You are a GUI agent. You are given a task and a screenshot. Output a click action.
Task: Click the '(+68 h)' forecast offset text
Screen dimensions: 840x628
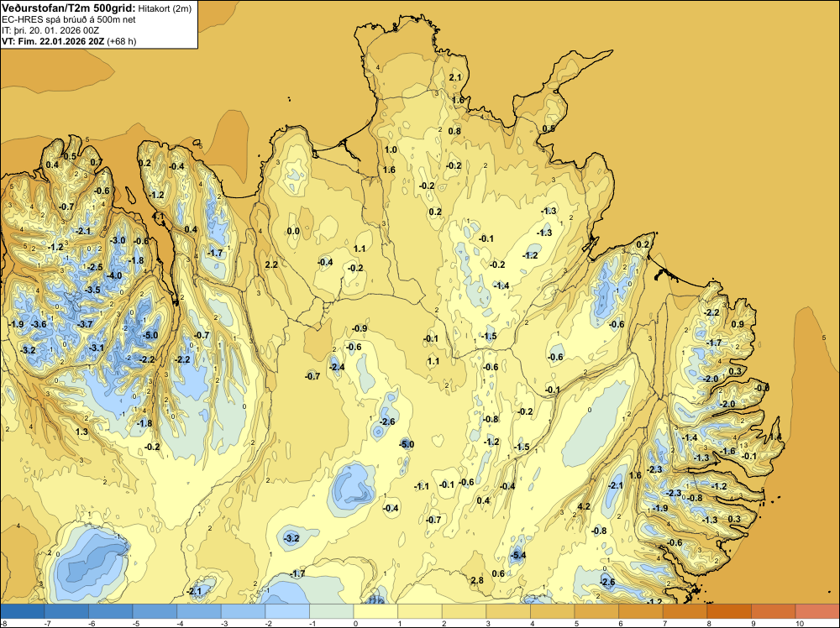click(x=122, y=41)
